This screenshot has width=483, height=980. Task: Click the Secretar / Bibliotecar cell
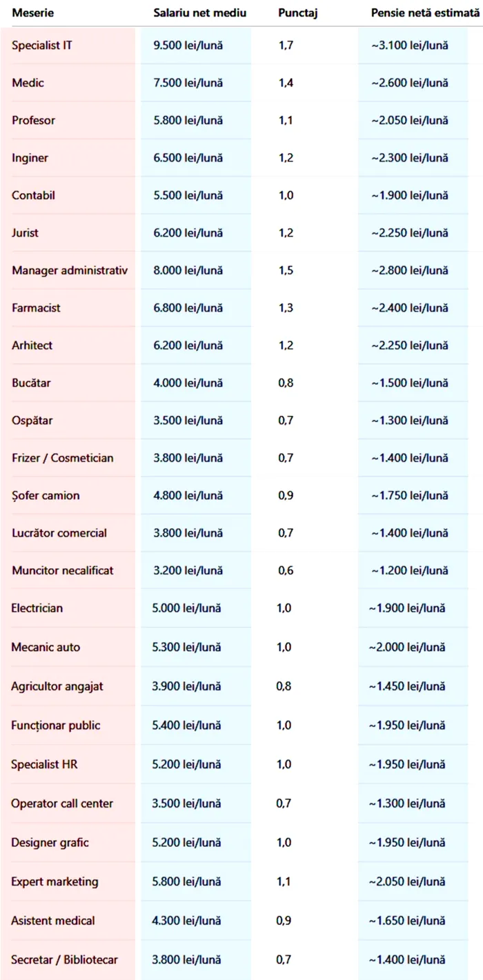(64, 959)
